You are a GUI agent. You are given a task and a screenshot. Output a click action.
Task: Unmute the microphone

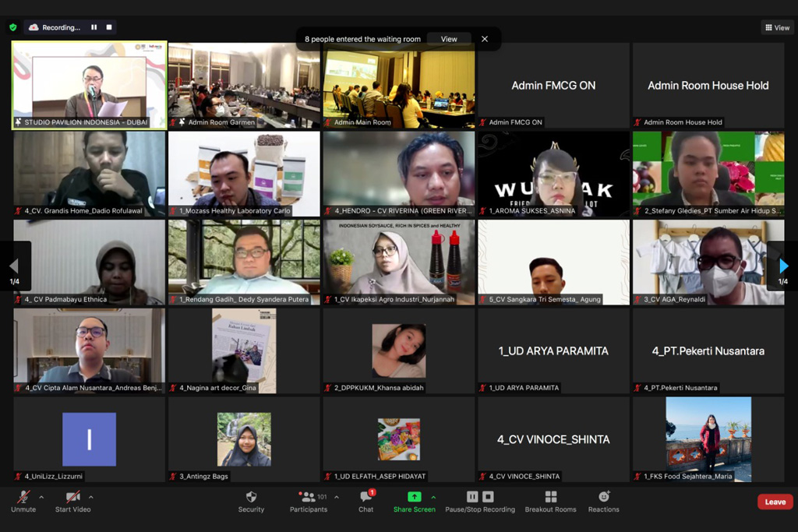tap(23, 501)
